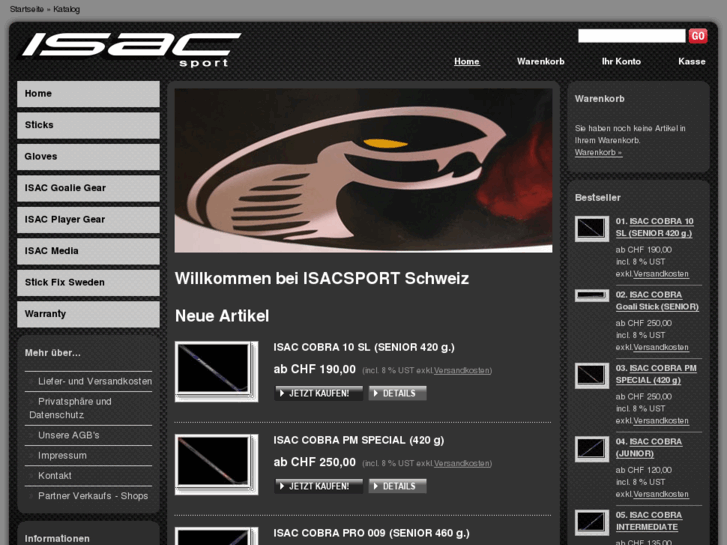
Task: Click DETAILS for COBRA 10 SL
Action: 397,393
